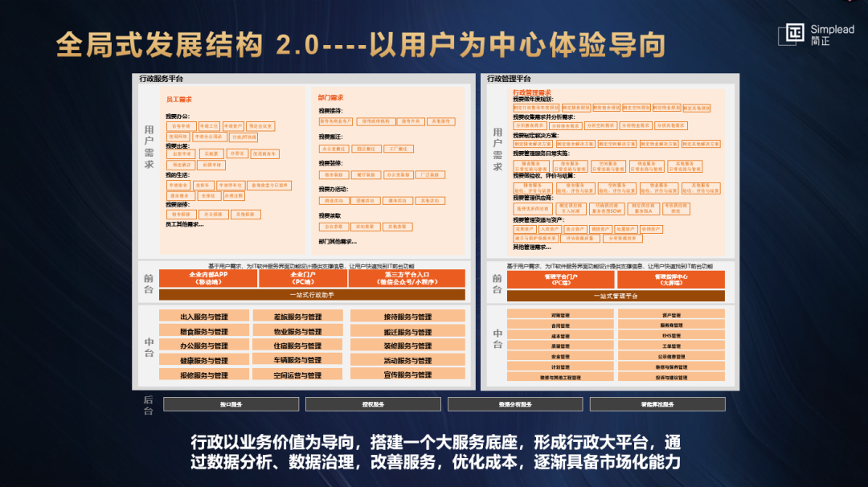Click the 行政管理需求 heading
The height and width of the screenshot is (487, 868).
pyautogui.click(x=531, y=92)
